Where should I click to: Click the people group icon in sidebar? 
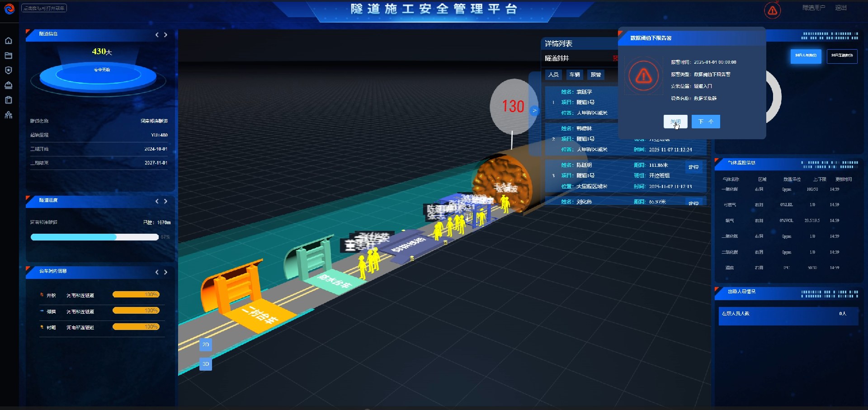pyautogui.click(x=9, y=115)
